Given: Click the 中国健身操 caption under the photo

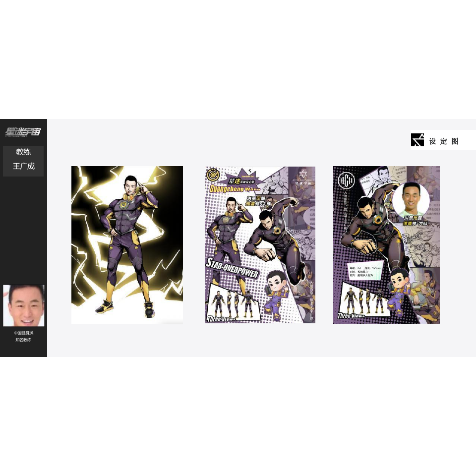Looking at the screenshot, I should coord(23,333).
